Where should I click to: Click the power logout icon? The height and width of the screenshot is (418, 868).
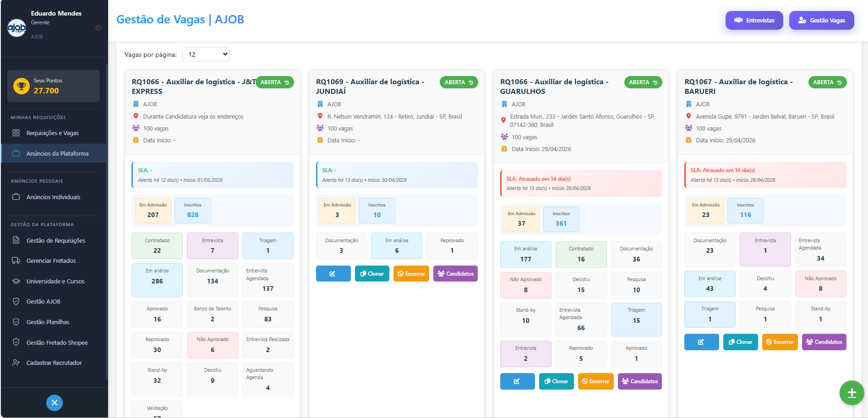98,27
